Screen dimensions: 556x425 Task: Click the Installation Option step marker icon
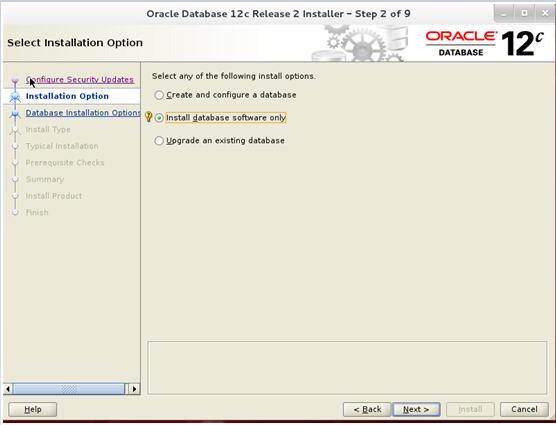(x=15, y=96)
